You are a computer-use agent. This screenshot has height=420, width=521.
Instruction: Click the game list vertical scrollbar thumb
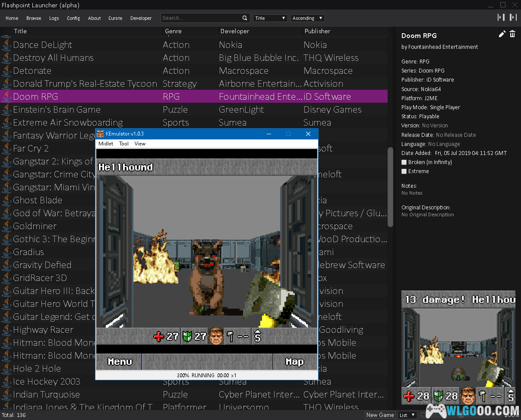click(390, 186)
